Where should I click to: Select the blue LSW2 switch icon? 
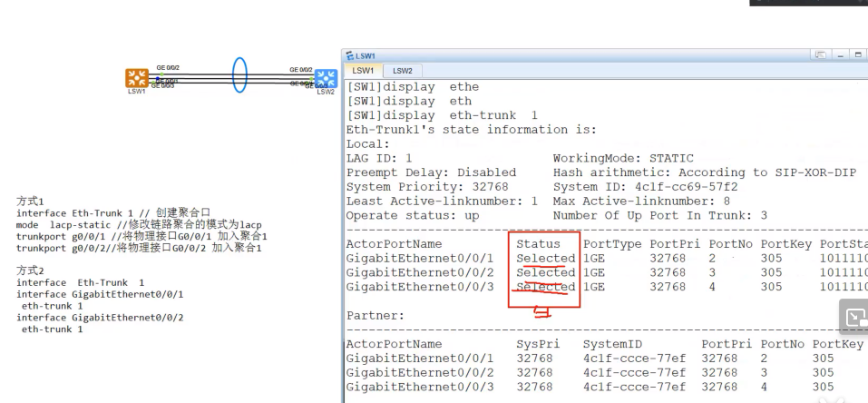click(326, 79)
